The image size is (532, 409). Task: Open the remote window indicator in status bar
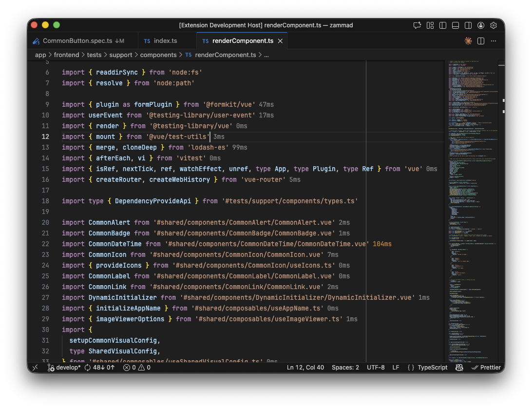tap(35, 368)
